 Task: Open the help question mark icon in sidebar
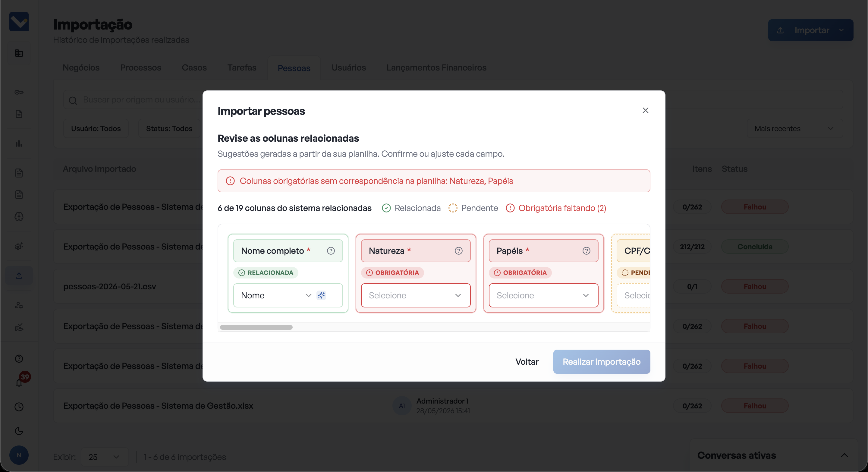pyautogui.click(x=19, y=358)
